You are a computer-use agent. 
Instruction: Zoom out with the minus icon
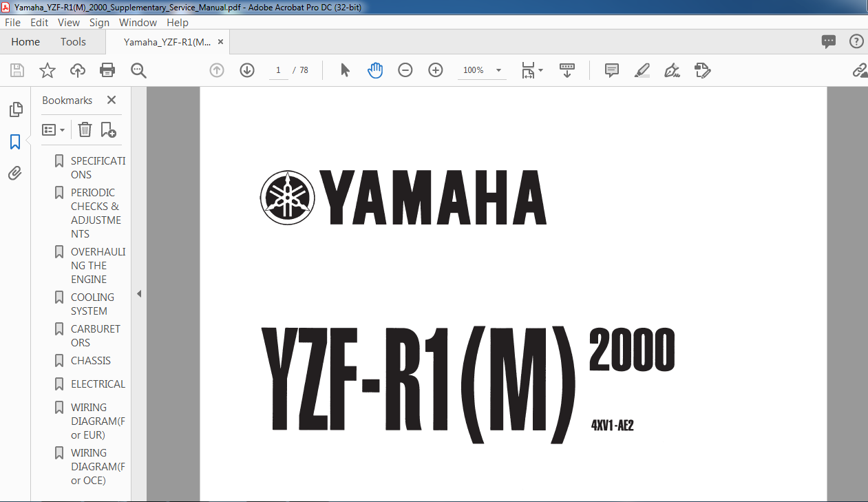405,70
